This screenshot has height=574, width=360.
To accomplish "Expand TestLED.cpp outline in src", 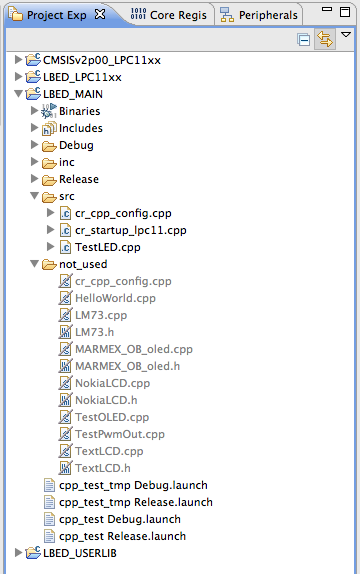I will [51, 246].
